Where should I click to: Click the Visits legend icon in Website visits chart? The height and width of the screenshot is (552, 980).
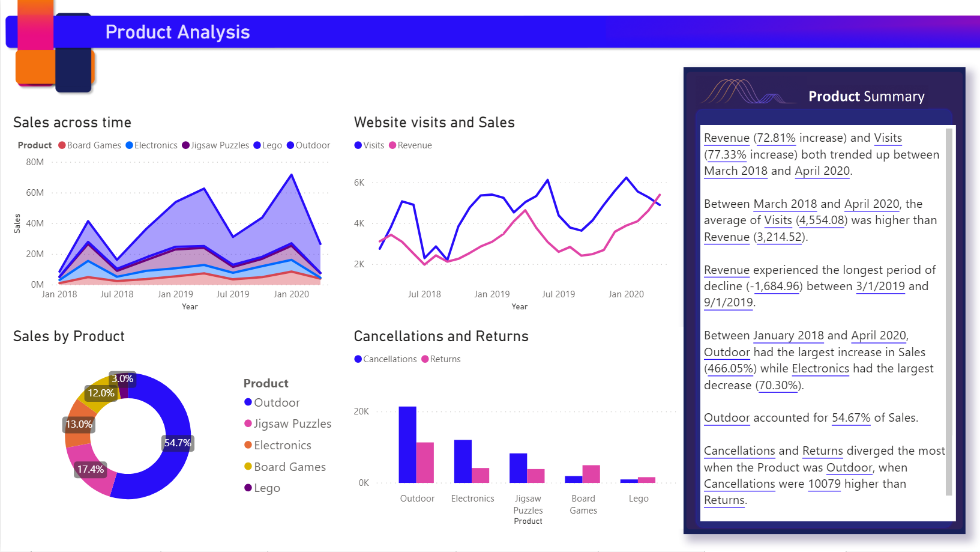(358, 145)
